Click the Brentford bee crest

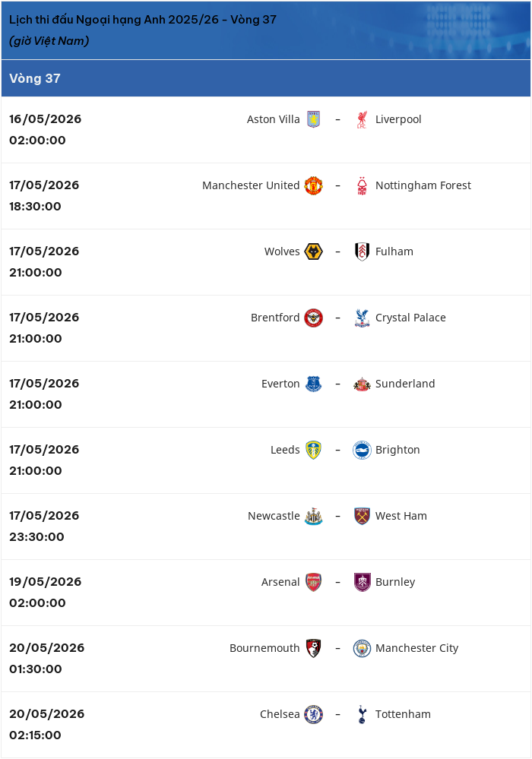314,318
